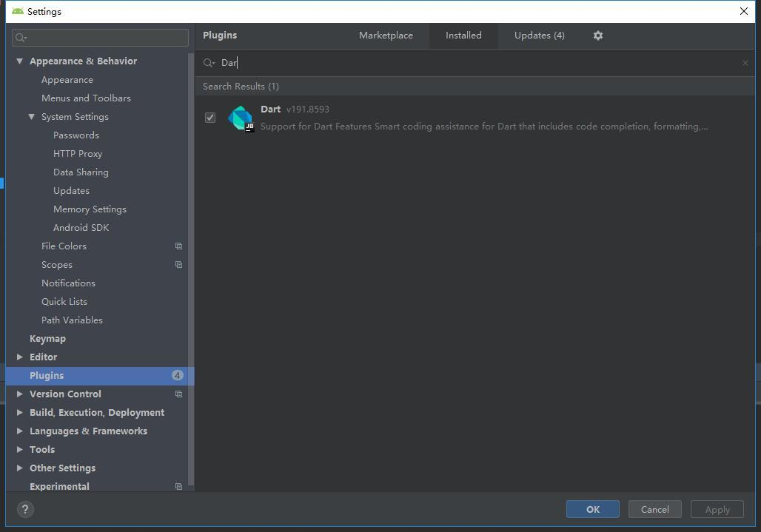Expand the Version Control section arrow
This screenshot has width=761, height=532.
[x=19, y=394]
